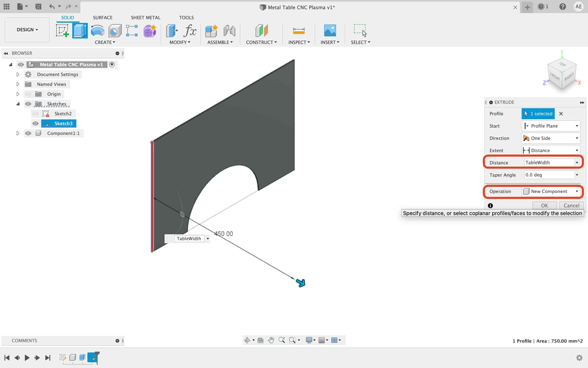Screen dimensions: 588x368
Task: Switch to the SHEET METAL tab
Action: pyautogui.click(x=146, y=18)
